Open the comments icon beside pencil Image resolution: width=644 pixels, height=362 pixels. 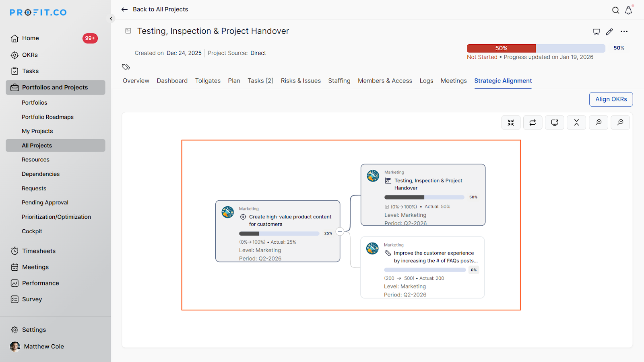point(596,32)
